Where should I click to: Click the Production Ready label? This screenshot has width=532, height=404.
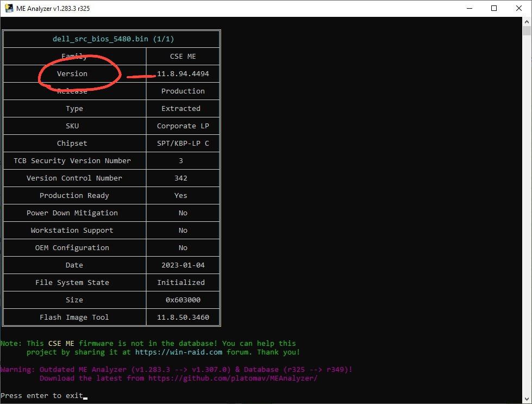[74, 196]
